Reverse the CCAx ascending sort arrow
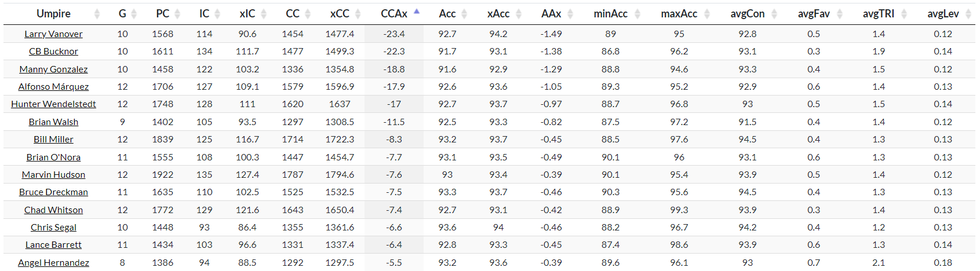Image resolution: width=980 pixels, height=271 pixels. [x=417, y=12]
